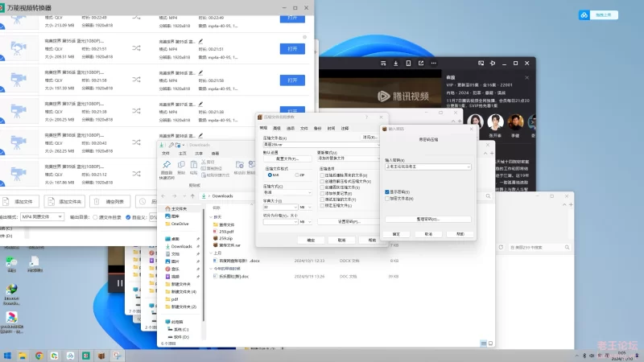
Task: Check 加密文件名 in password dialog
Action: [387, 198]
